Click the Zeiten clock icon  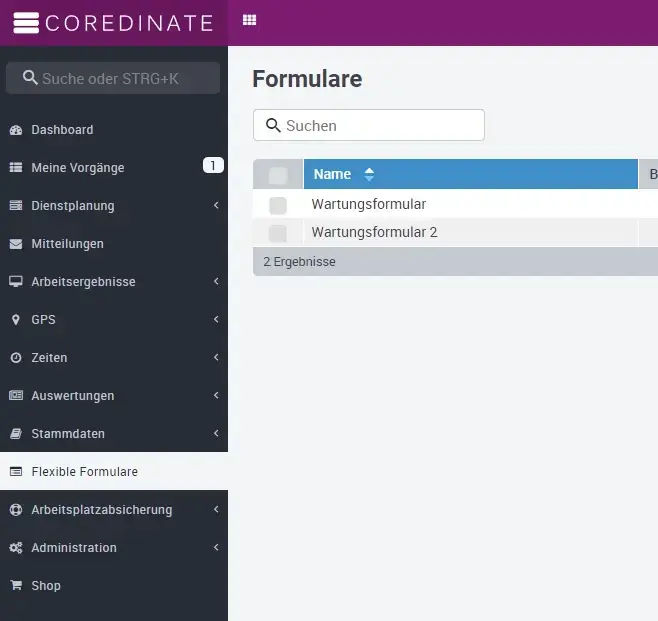point(15,358)
